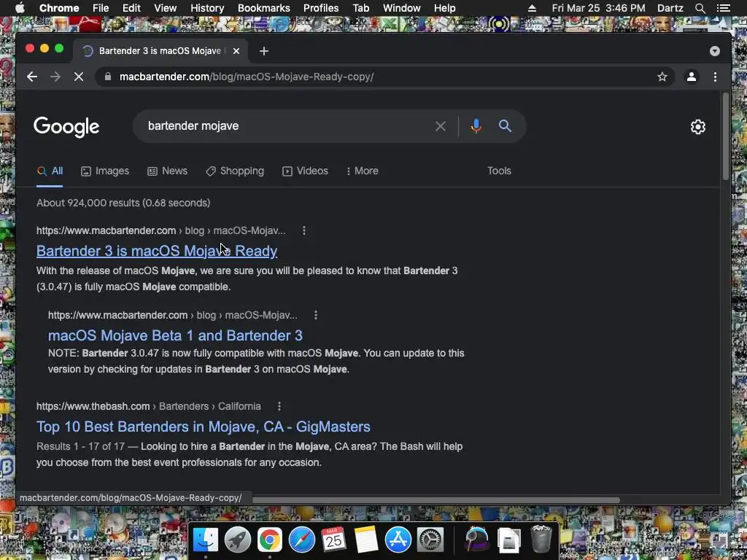Open the Profiles menu
Screen dimensions: 747x560
pos(321,8)
